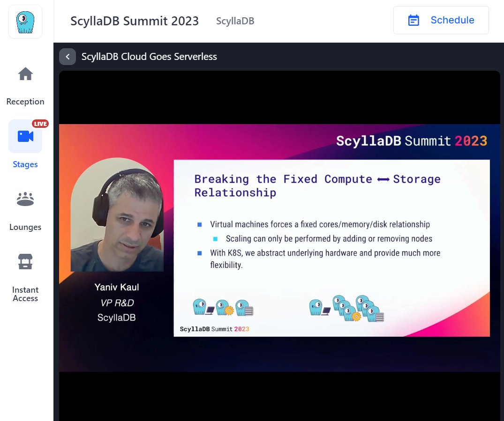
Task: Select the Instant Access label in sidebar
Action: pyautogui.click(x=25, y=294)
